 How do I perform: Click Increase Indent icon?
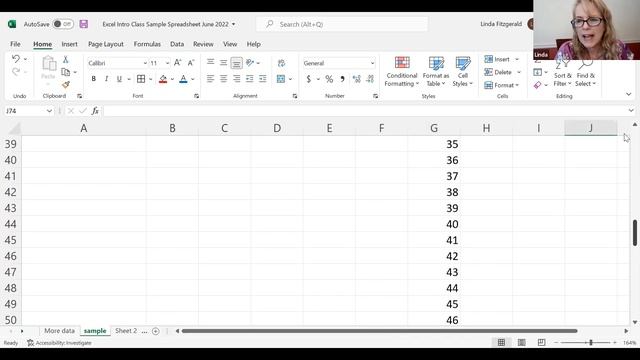(262, 79)
